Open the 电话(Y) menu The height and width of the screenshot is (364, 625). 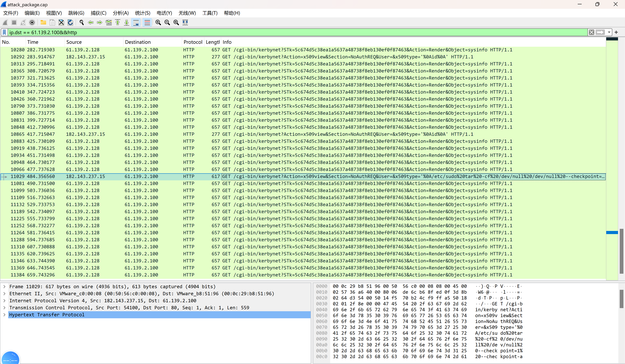tap(164, 13)
